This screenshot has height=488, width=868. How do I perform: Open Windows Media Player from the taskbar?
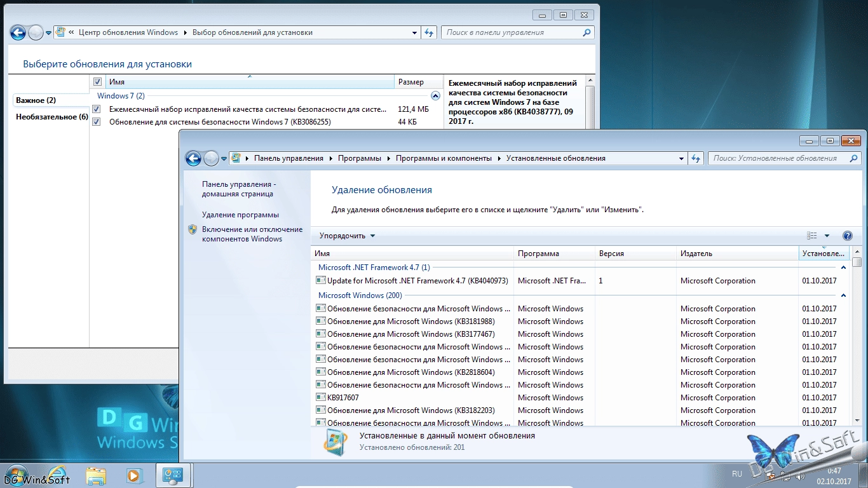point(133,475)
